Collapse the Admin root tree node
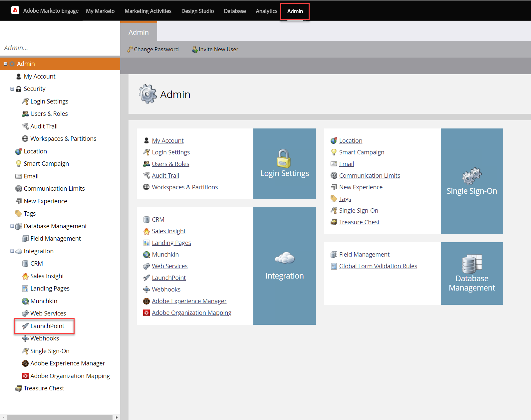This screenshot has height=420, width=531. pyautogui.click(x=5, y=64)
